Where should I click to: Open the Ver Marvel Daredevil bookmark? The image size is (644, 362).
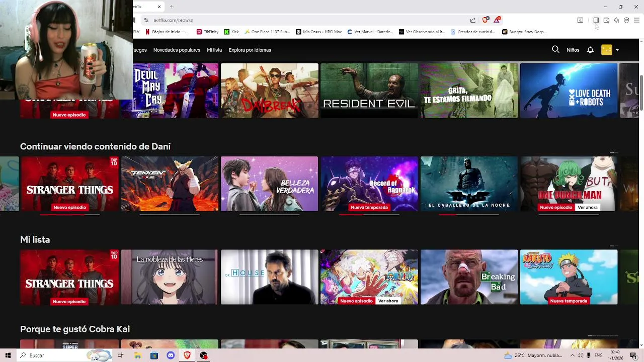click(x=370, y=32)
